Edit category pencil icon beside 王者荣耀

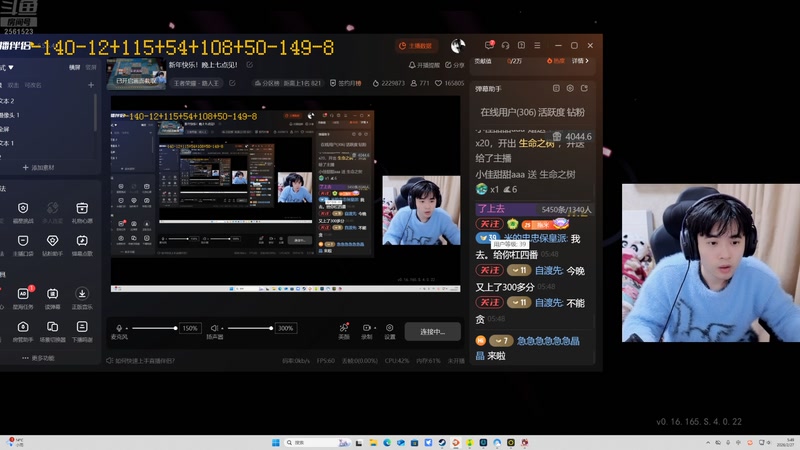pyautogui.click(x=232, y=83)
